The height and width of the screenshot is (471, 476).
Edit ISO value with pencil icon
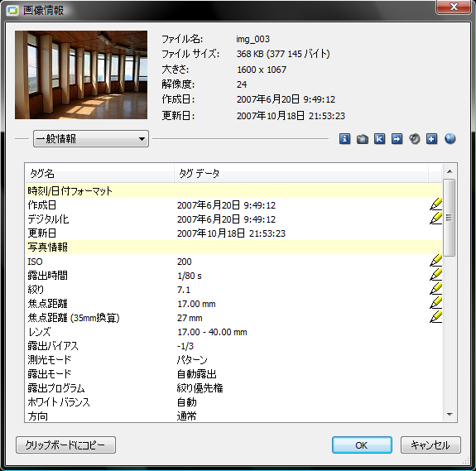(436, 261)
